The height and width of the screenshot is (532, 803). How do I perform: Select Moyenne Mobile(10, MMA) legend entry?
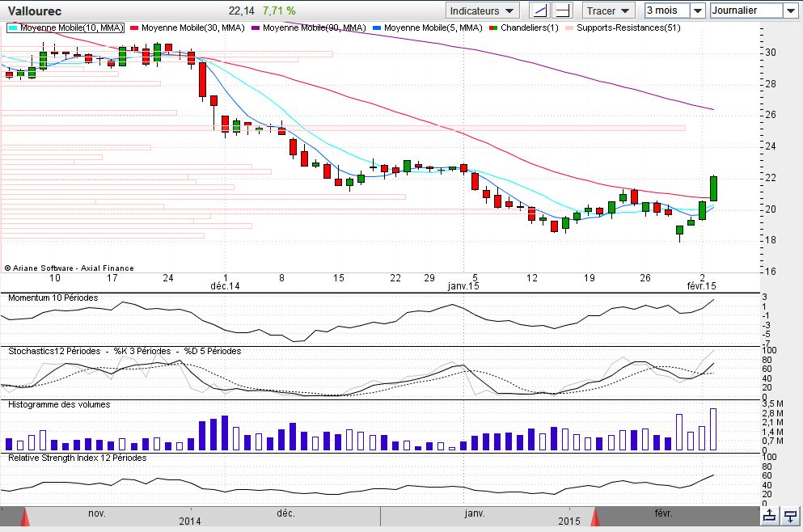(66, 27)
